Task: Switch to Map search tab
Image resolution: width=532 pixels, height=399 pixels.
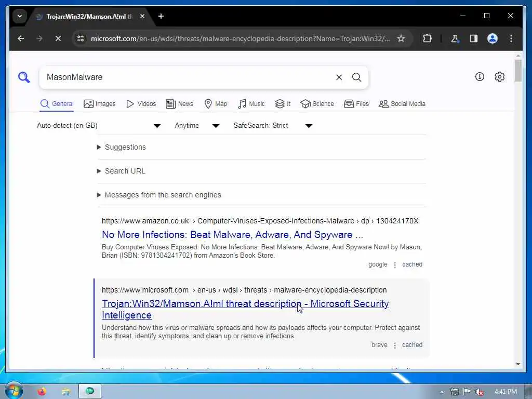Action: click(x=216, y=104)
